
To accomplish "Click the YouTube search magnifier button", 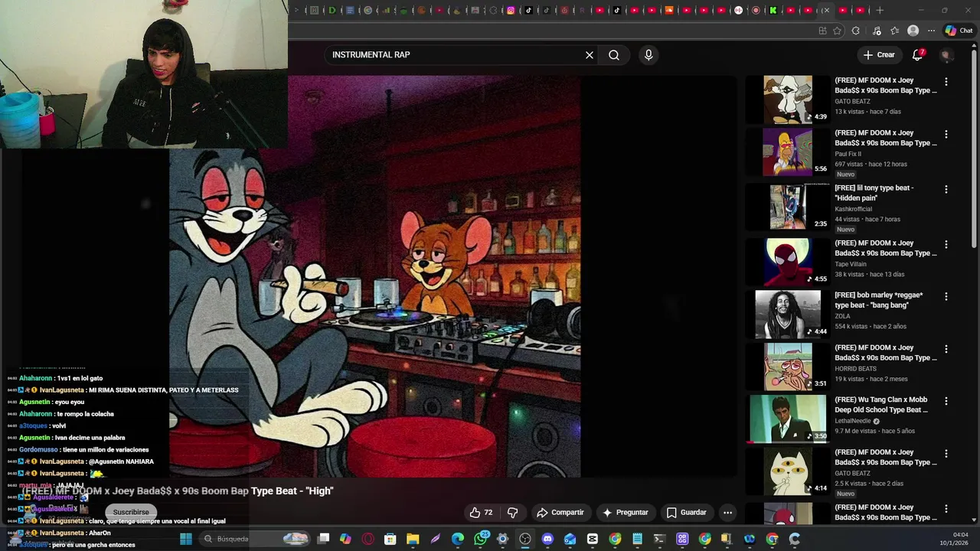I will point(614,55).
